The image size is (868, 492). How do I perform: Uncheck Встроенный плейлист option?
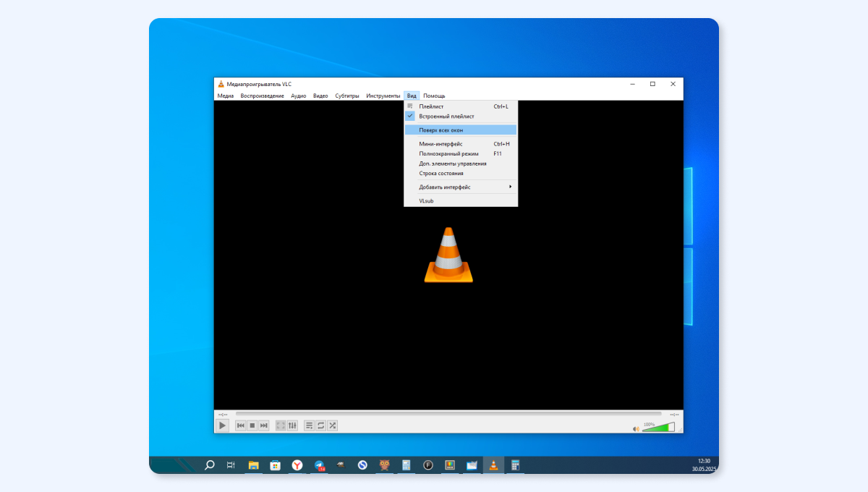point(461,116)
